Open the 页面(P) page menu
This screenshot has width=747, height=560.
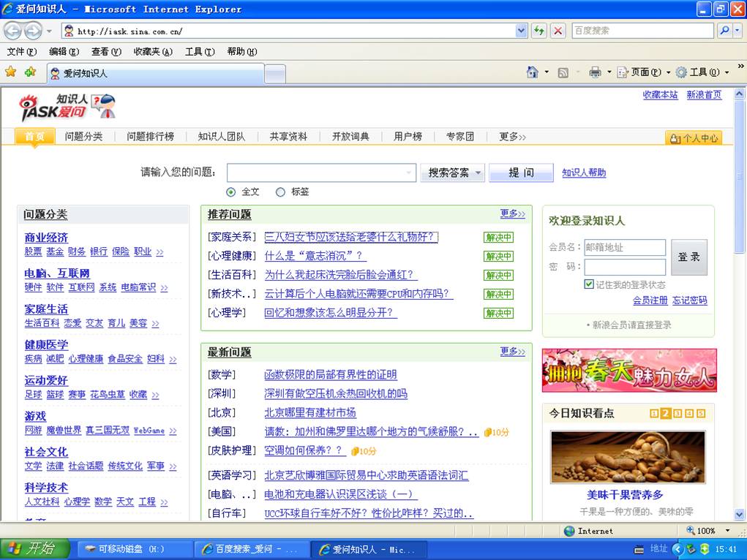(644, 72)
